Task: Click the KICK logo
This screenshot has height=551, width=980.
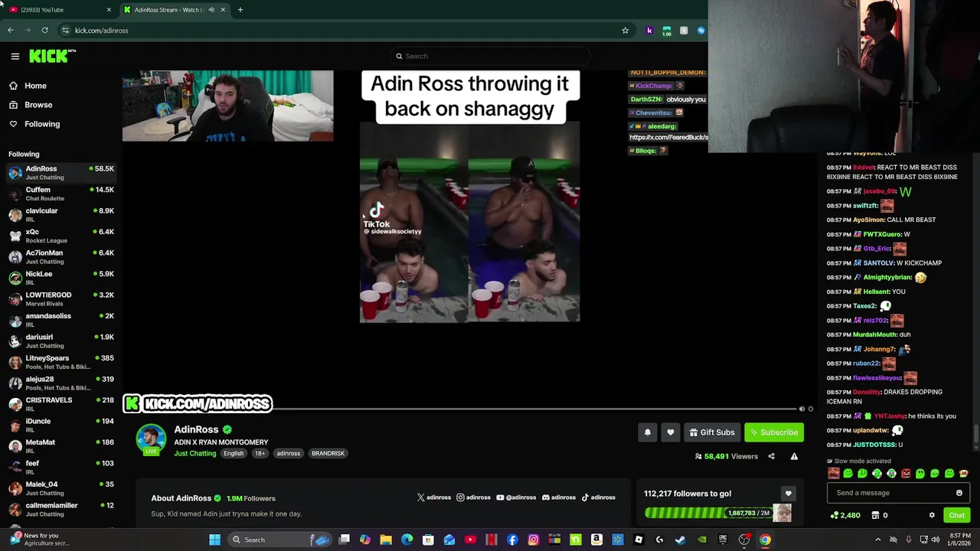Action: (52, 56)
